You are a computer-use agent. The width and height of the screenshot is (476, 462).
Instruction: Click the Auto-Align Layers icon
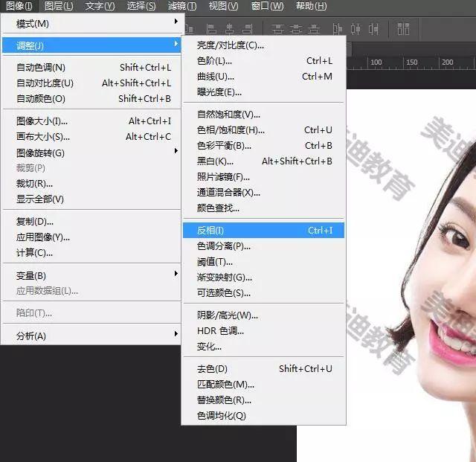coord(403,29)
